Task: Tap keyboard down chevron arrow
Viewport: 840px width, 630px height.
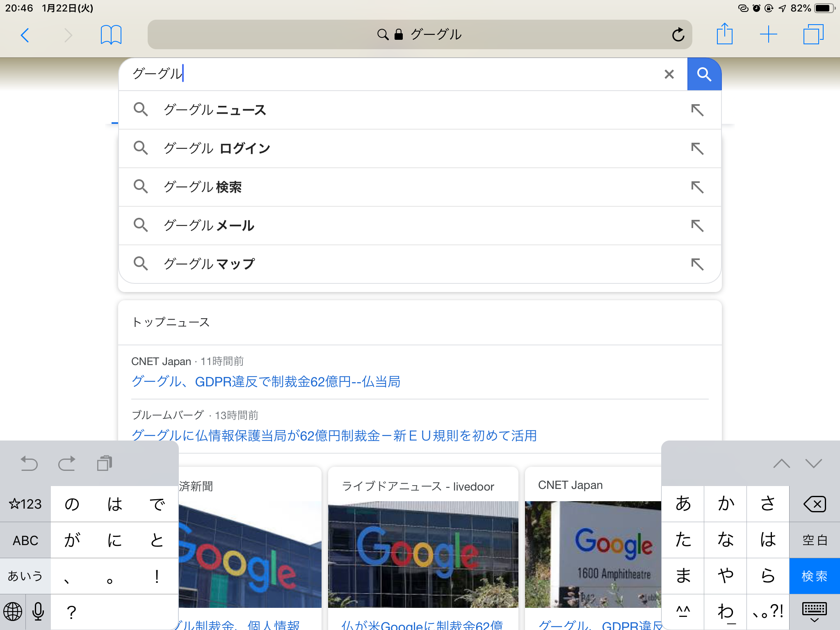Action: coord(813,463)
